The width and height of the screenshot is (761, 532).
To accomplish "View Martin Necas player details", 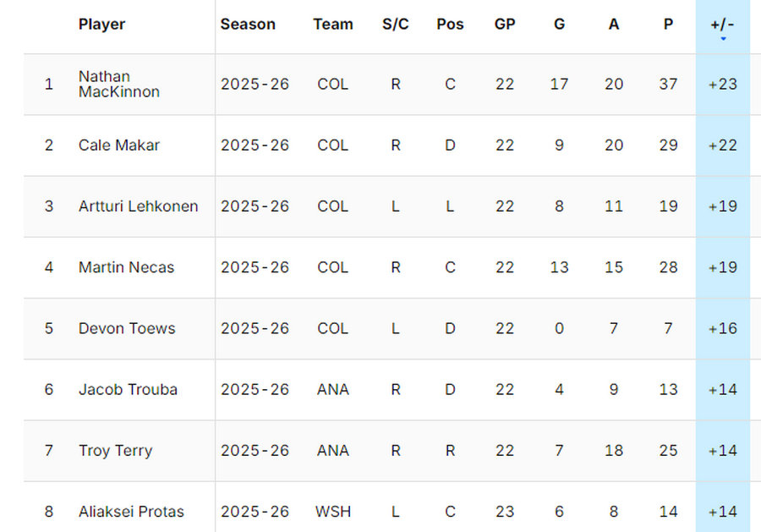I will (126, 267).
